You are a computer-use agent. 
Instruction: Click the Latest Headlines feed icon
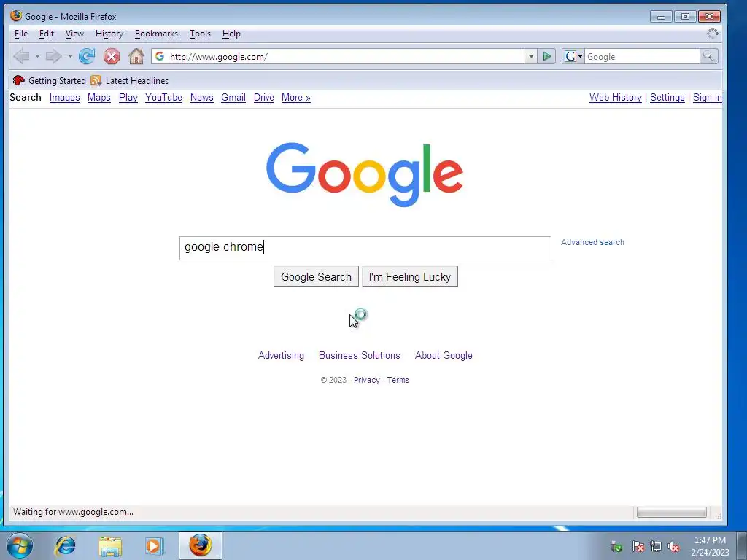coord(96,80)
